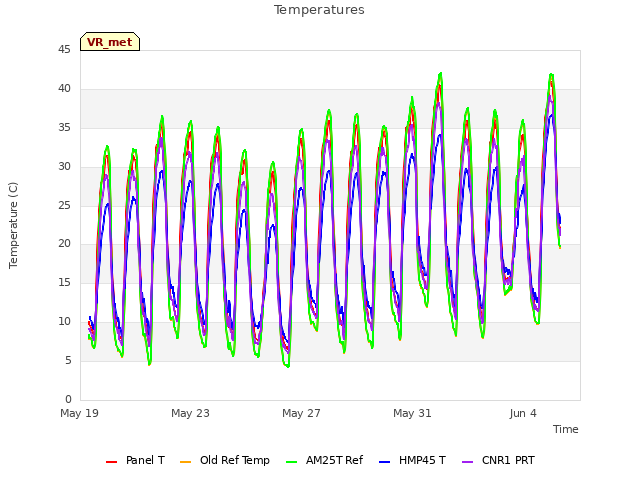The width and height of the screenshot is (640, 480).
Task: Toggle the CNR1 PRT legend entry
Action: [498, 460]
